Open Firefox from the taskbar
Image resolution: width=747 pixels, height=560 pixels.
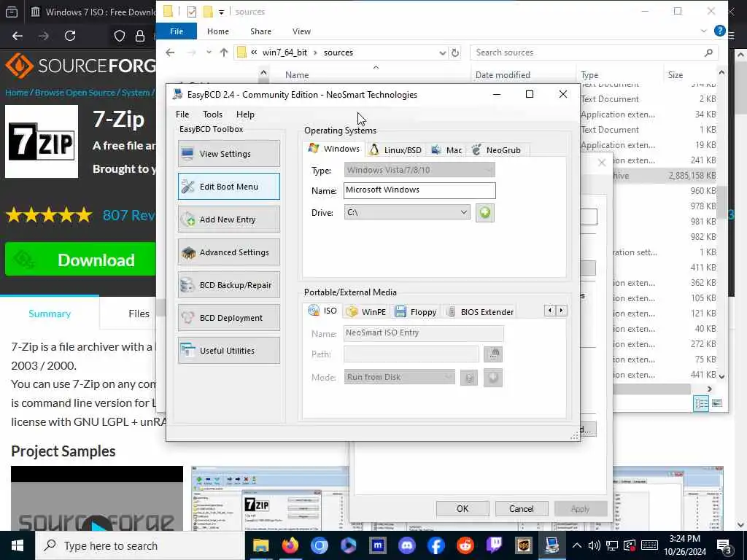click(x=290, y=545)
